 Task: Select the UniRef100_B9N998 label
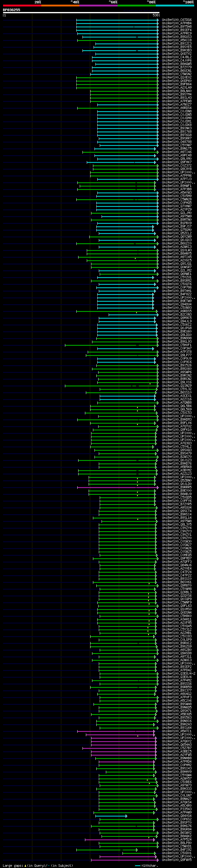pos(177,338)
